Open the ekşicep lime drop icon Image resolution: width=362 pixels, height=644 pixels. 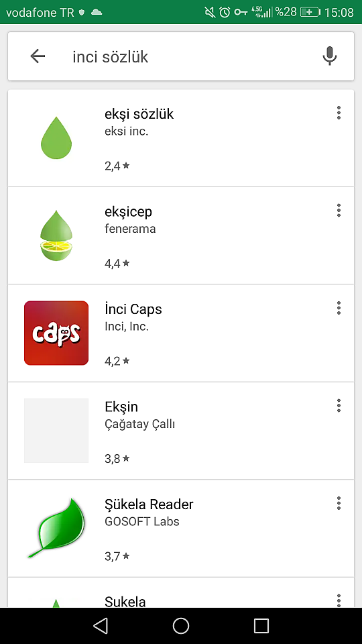56,235
